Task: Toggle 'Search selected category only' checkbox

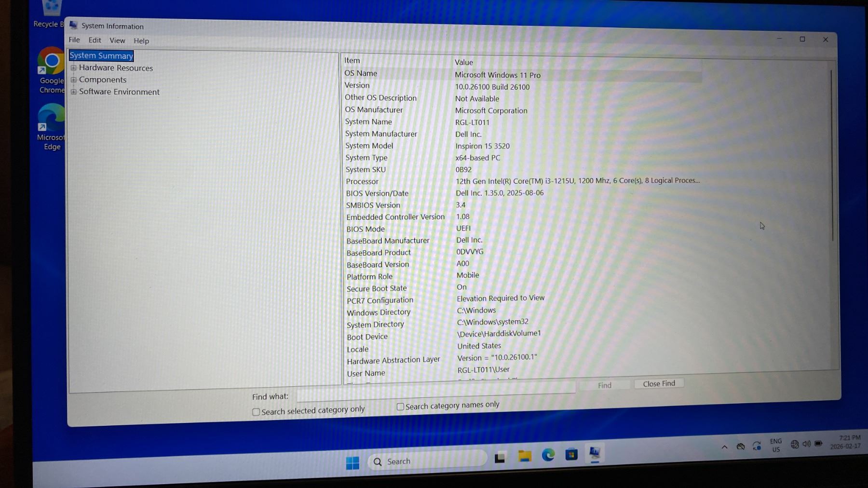Action: coord(256,412)
